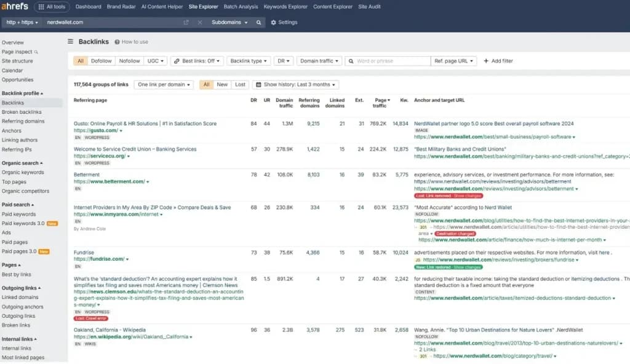Open the Oakland, California - Wikipedia link
Viewport: 630px width, 364px height.
point(110,330)
